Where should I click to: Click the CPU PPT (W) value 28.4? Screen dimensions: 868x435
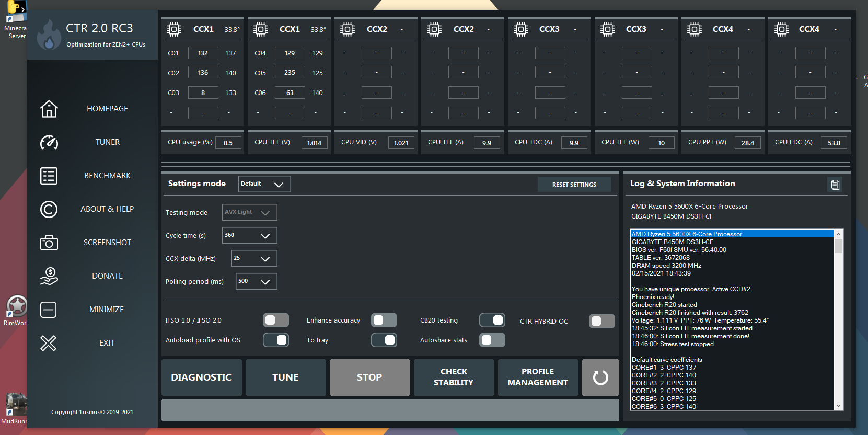point(748,143)
